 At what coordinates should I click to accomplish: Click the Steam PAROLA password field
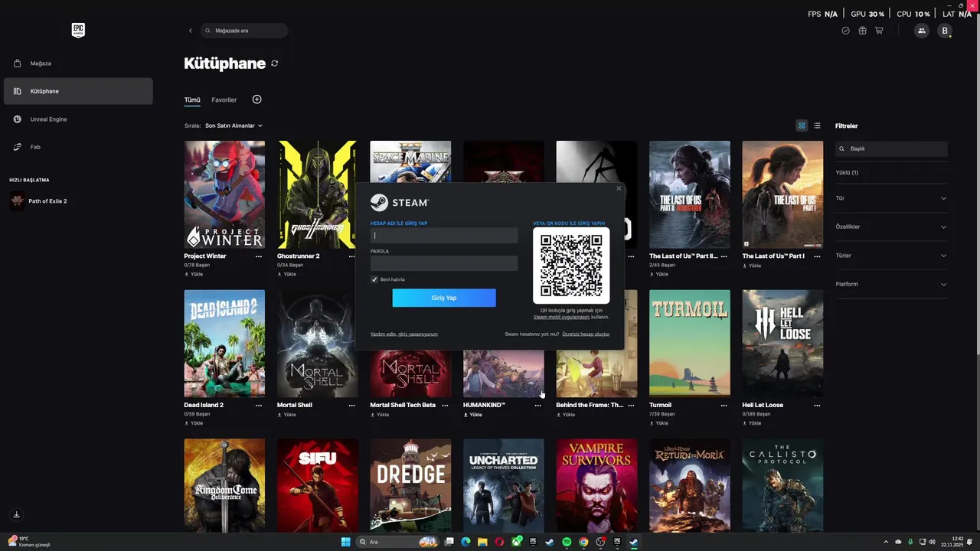pos(444,263)
